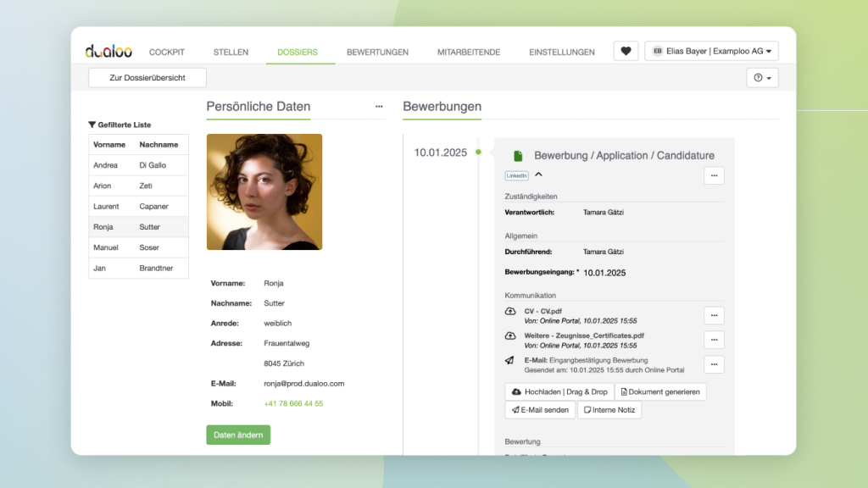
Task: Click Zur Dossierübersicht
Action: point(147,77)
